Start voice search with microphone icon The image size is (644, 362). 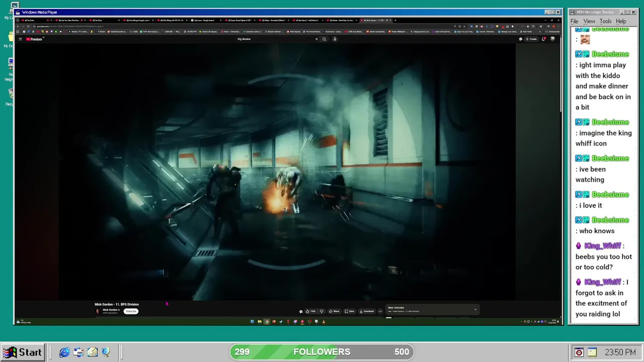pos(335,39)
